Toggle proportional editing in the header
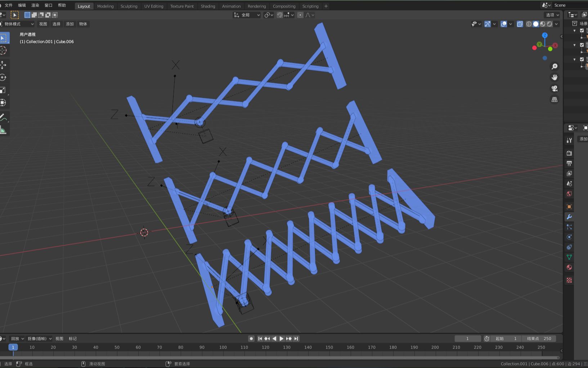 [300, 15]
